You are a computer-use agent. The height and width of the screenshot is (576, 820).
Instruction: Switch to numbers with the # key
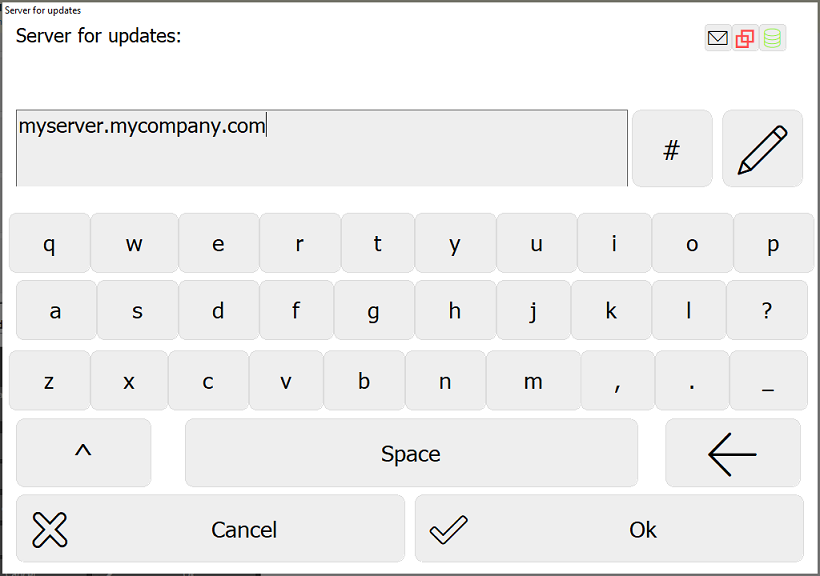point(672,148)
